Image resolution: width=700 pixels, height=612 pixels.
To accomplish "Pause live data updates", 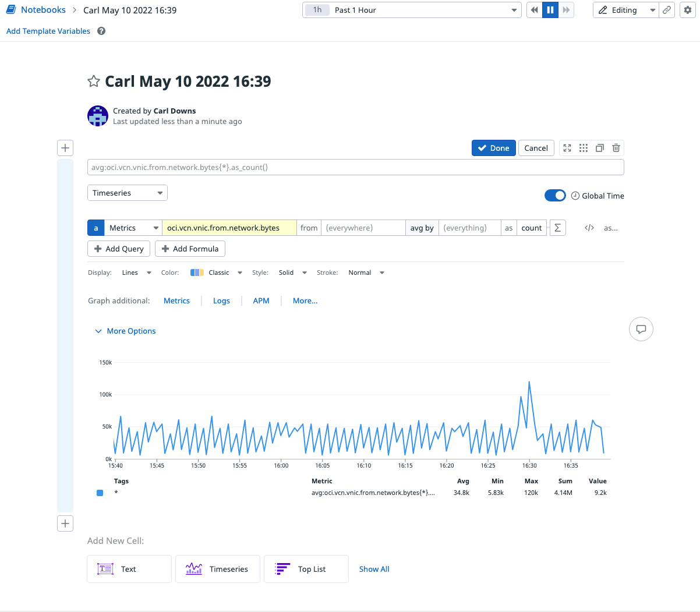I will [x=550, y=10].
